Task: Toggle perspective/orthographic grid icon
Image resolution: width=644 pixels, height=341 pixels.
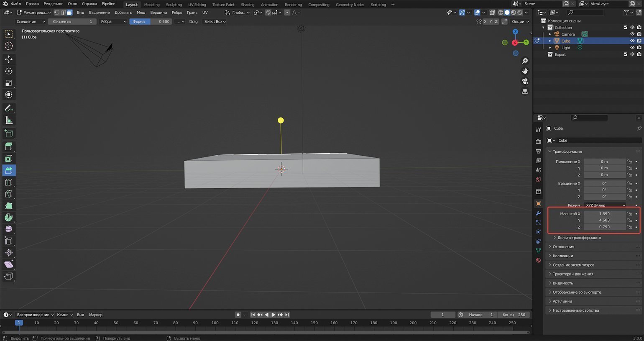Action: coord(525,92)
